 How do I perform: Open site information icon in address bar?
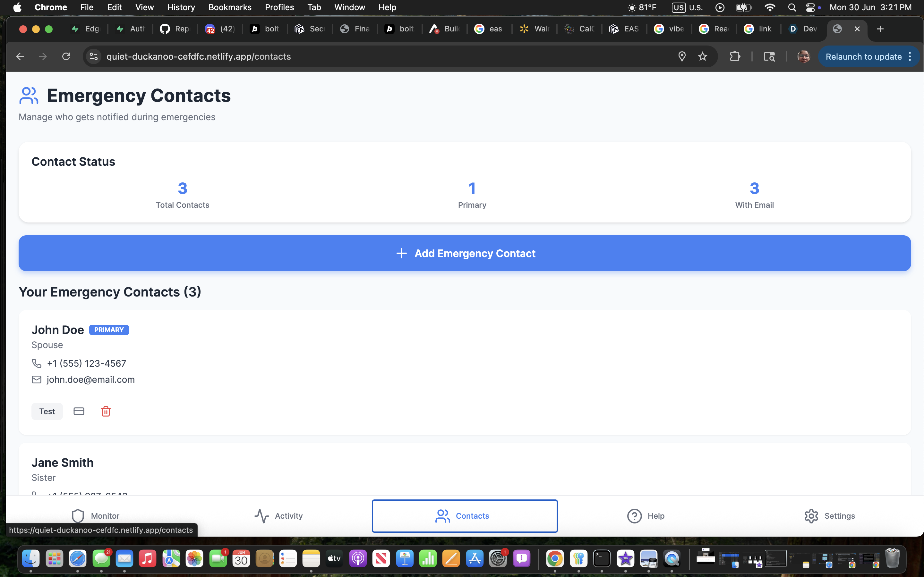coord(94,56)
